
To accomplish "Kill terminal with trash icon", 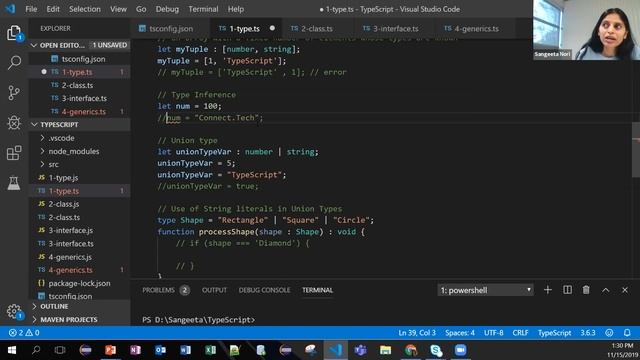I will (586, 290).
